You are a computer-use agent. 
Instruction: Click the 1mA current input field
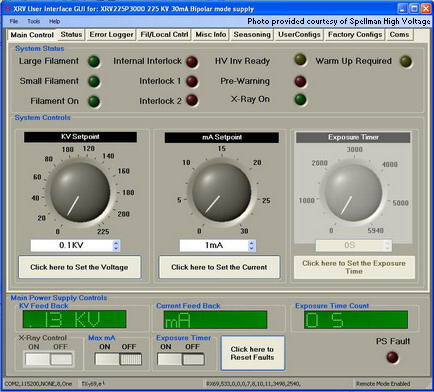pyautogui.click(x=214, y=245)
